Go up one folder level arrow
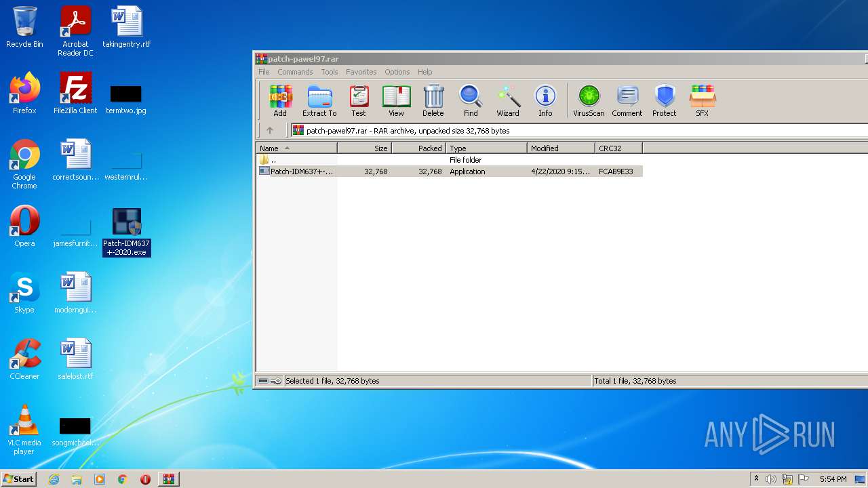Viewport: 868px width, 488px height. [270, 130]
